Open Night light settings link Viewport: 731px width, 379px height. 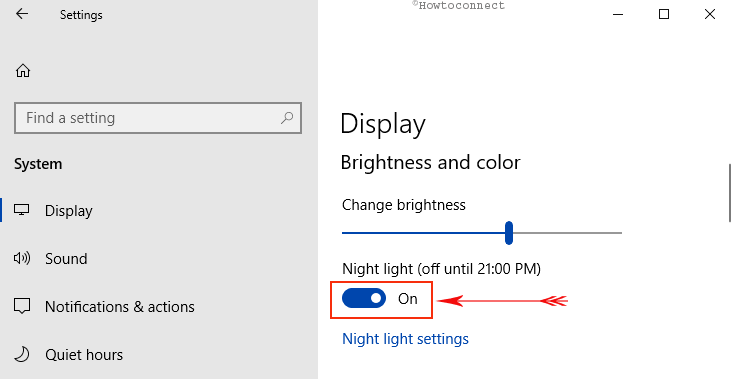(405, 339)
